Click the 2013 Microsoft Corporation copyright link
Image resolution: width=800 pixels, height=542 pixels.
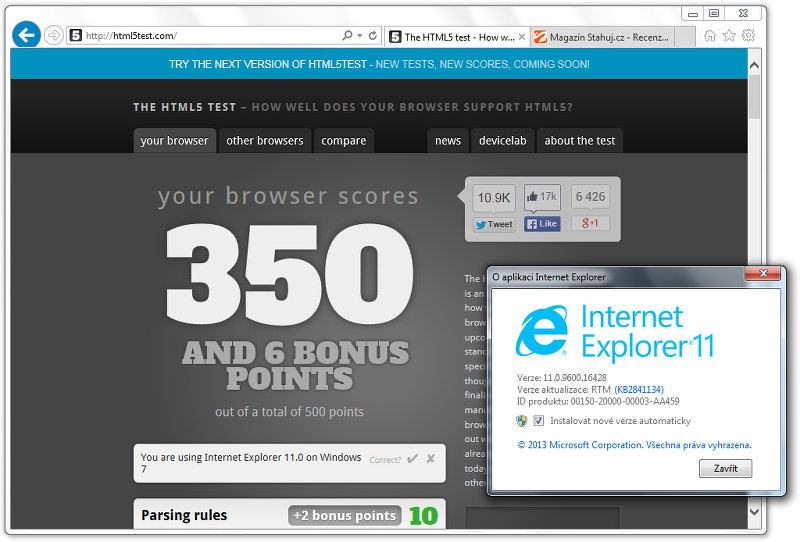coord(634,445)
